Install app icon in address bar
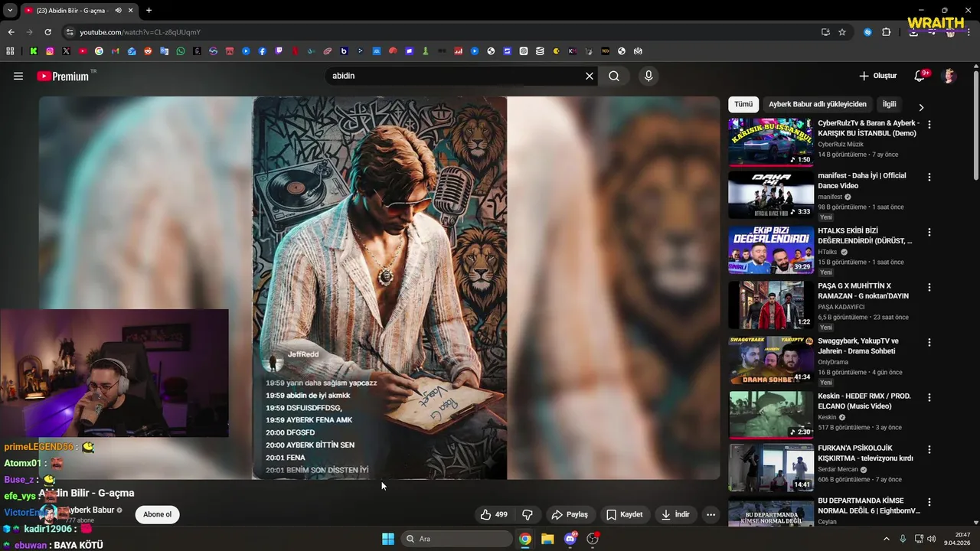Screen dimensions: 980x551 [x=825, y=32]
